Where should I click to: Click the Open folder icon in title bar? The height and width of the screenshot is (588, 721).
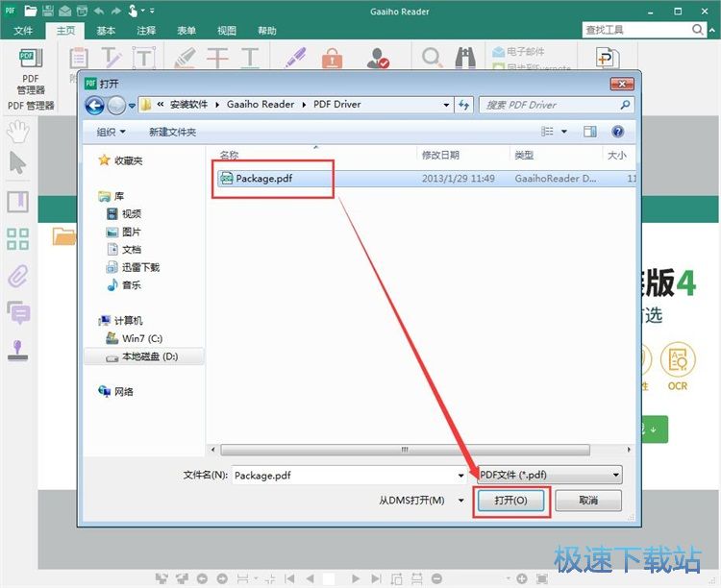[x=32, y=11]
